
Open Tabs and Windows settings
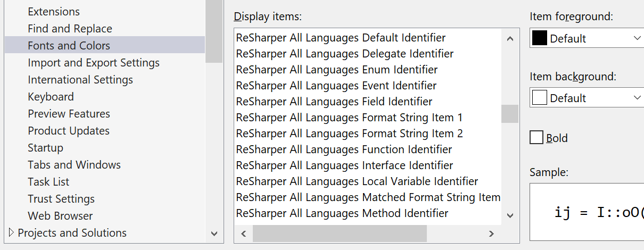(x=75, y=165)
